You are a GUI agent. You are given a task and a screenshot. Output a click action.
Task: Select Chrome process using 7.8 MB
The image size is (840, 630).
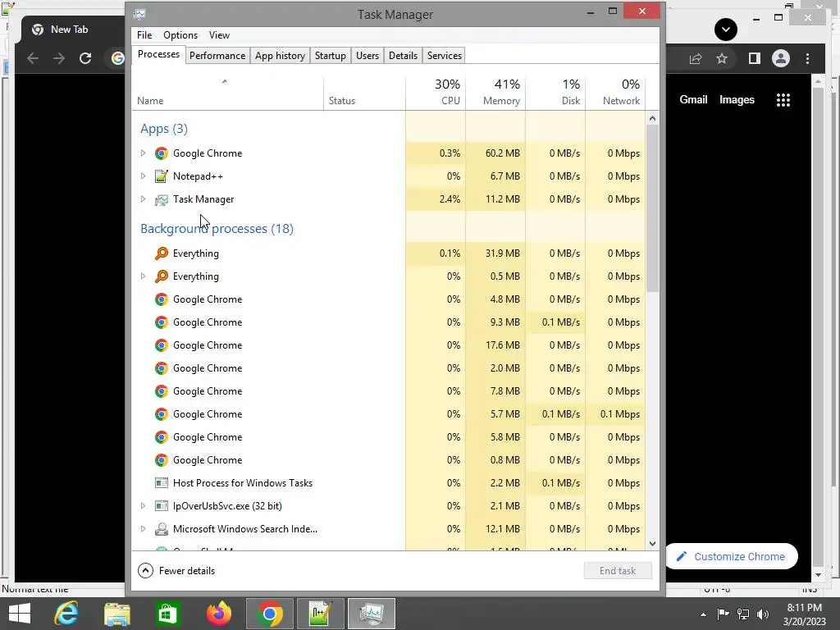pos(388,391)
